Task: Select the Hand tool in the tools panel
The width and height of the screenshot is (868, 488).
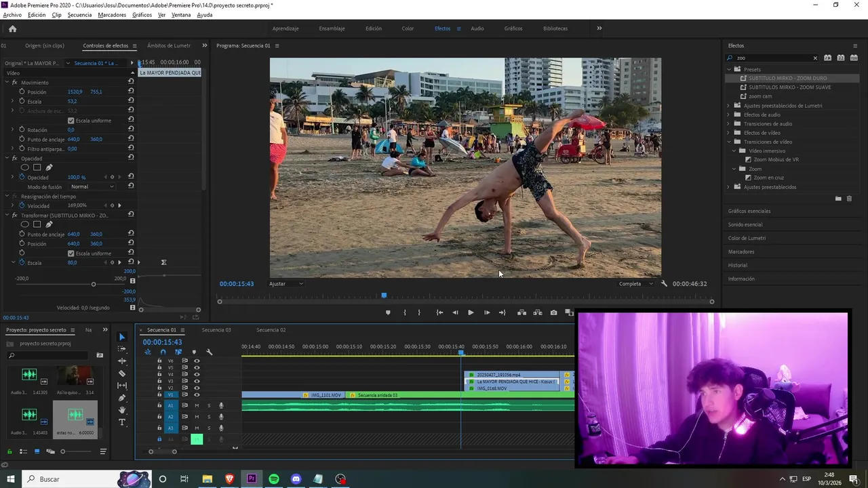Action: (x=122, y=410)
